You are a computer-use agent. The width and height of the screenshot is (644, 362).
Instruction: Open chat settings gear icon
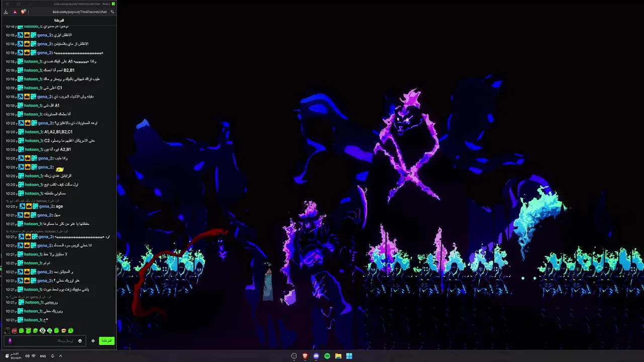click(93, 341)
